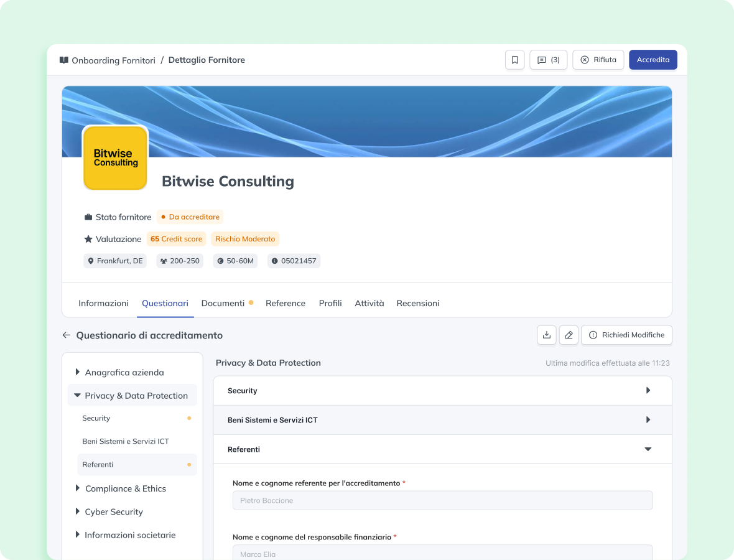
Task: Open the comments (3) button
Action: click(x=548, y=60)
